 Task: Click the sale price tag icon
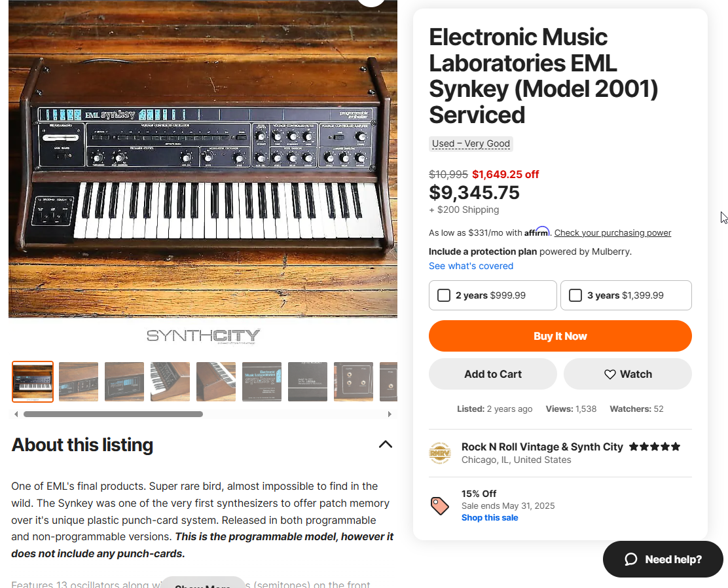click(x=440, y=505)
